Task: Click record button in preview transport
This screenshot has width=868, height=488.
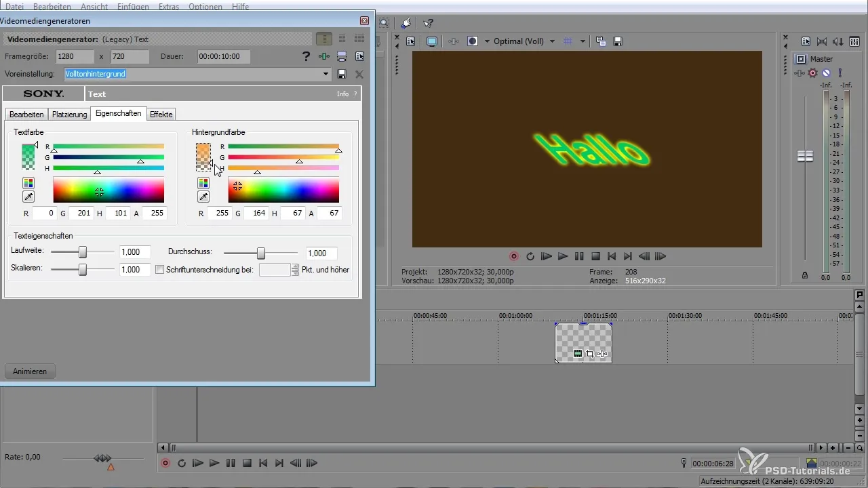Action: (514, 257)
